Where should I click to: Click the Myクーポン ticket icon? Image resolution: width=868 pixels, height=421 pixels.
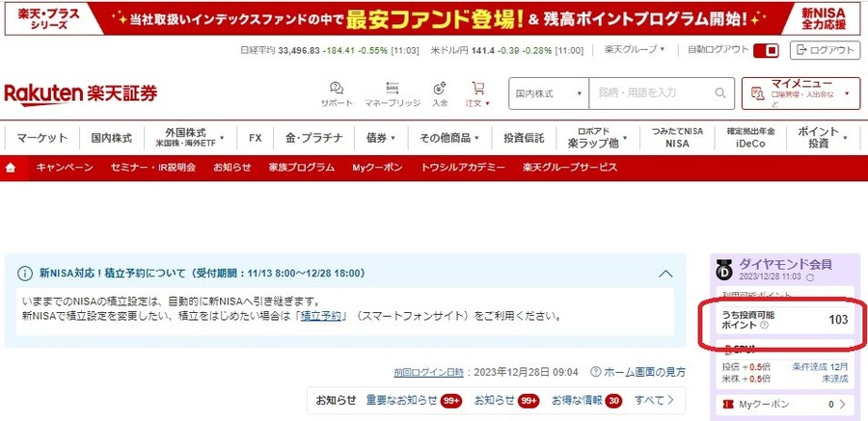(x=728, y=405)
